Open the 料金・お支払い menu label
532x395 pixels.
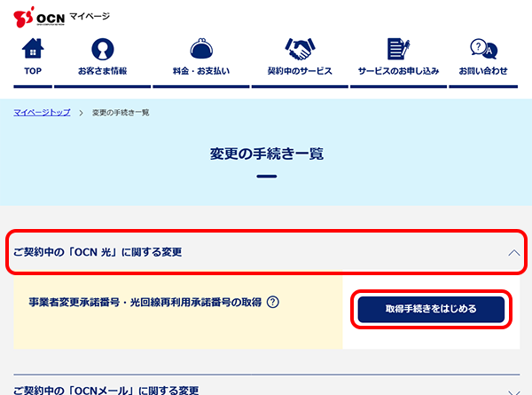coord(201,71)
